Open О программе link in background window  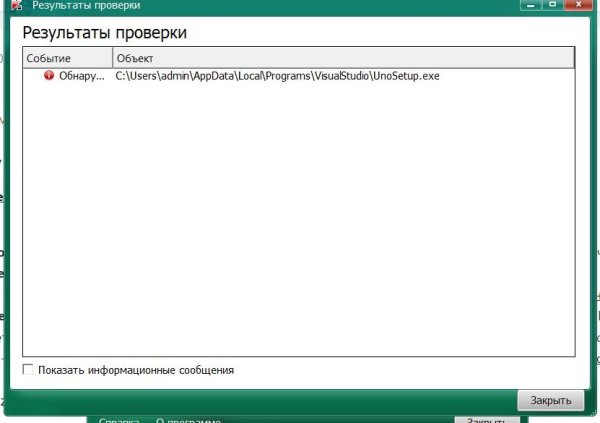[188, 420]
